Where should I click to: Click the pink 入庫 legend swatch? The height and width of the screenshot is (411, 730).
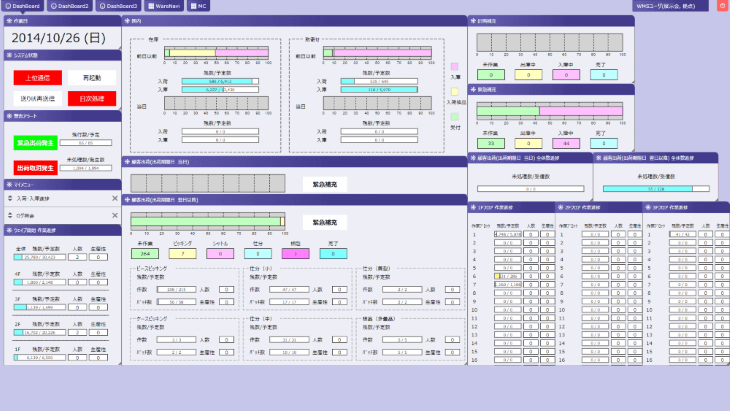click(455, 67)
